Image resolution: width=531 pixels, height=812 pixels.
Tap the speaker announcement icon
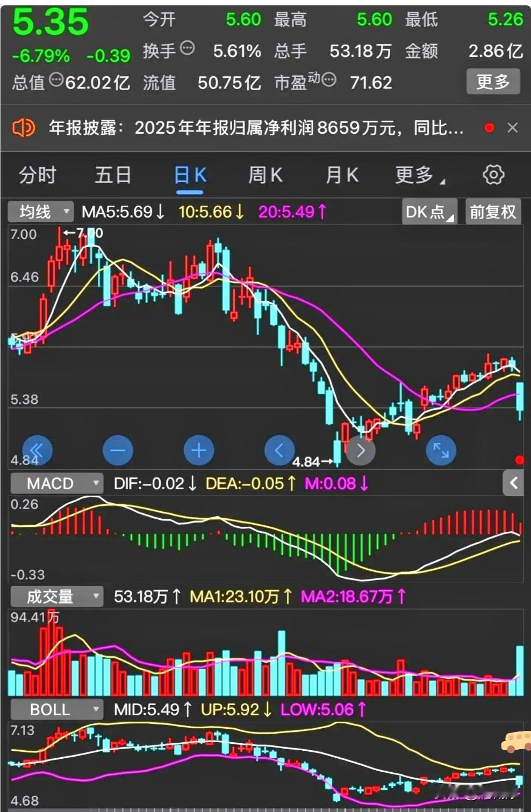24,128
